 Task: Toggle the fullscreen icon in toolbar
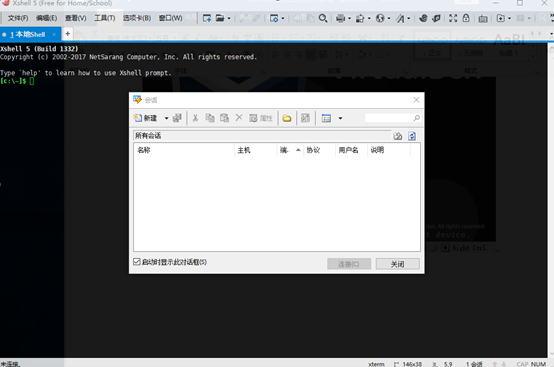[453, 18]
